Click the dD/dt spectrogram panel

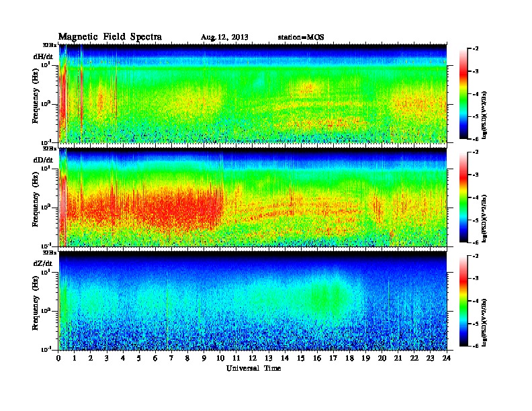pos(253,197)
